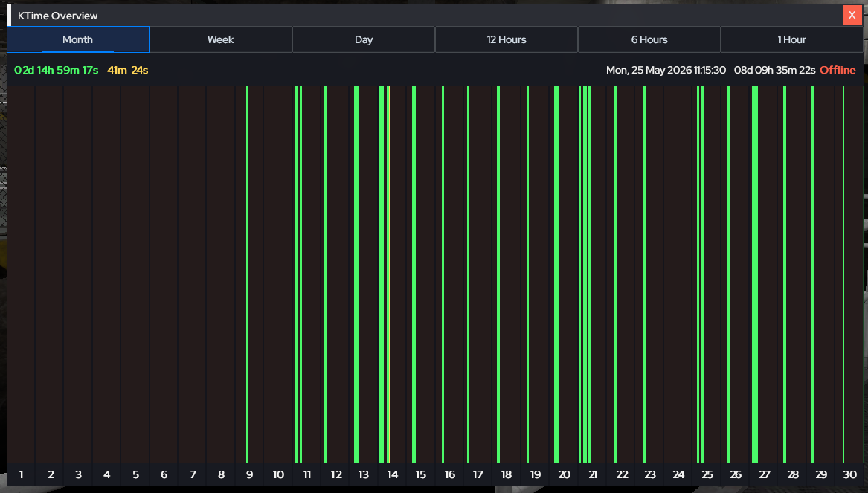Click the red Offline status text
Screen dimensions: 868x493
[x=838, y=71]
